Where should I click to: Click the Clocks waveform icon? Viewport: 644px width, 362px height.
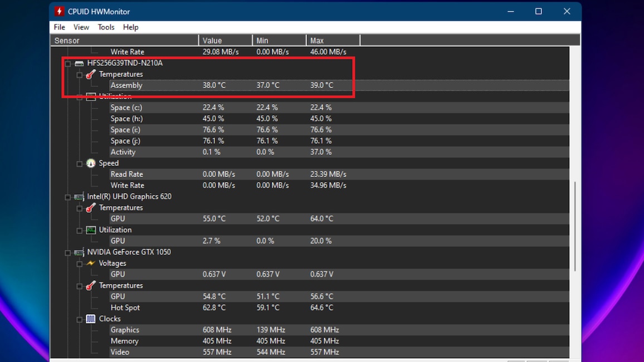click(x=91, y=319)
